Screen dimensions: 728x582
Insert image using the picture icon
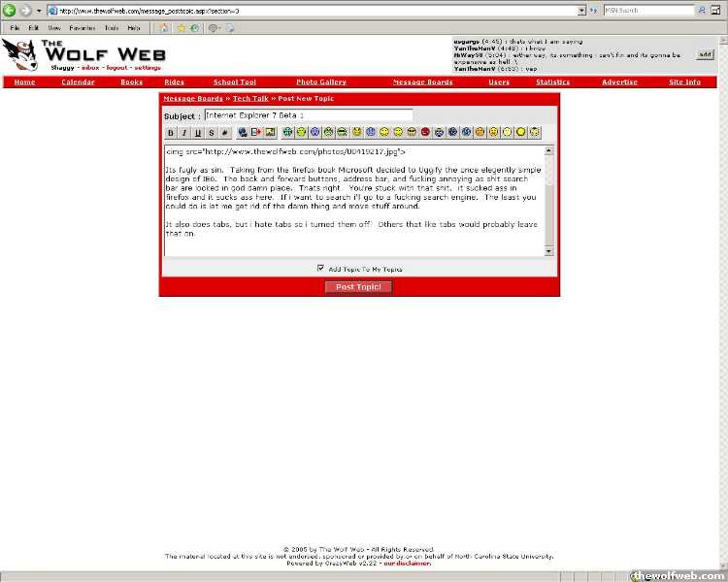point(271,132)
